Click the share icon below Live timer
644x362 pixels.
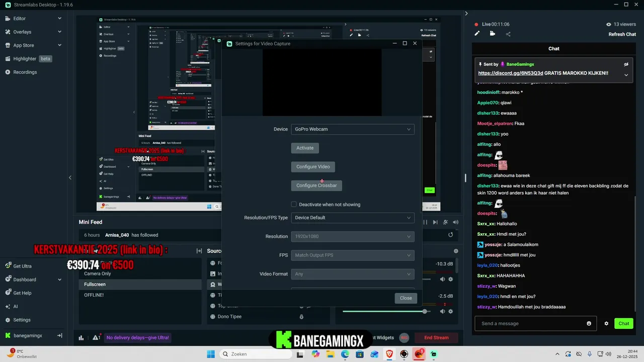[508, 34]
